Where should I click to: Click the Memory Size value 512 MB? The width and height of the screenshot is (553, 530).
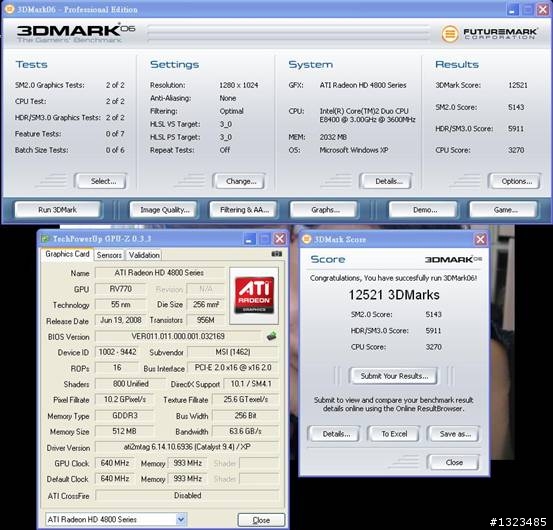(124, 431)
